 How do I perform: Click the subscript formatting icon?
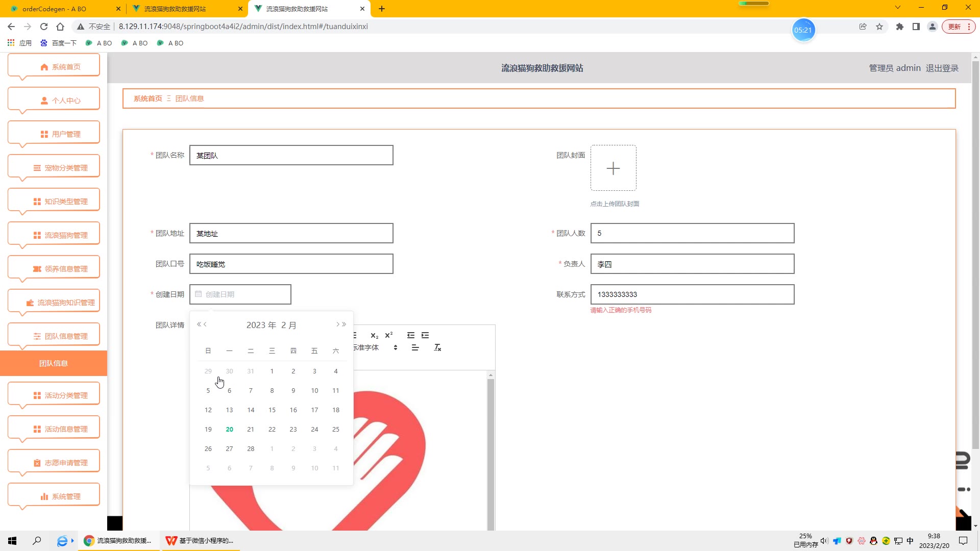[374, 336]
